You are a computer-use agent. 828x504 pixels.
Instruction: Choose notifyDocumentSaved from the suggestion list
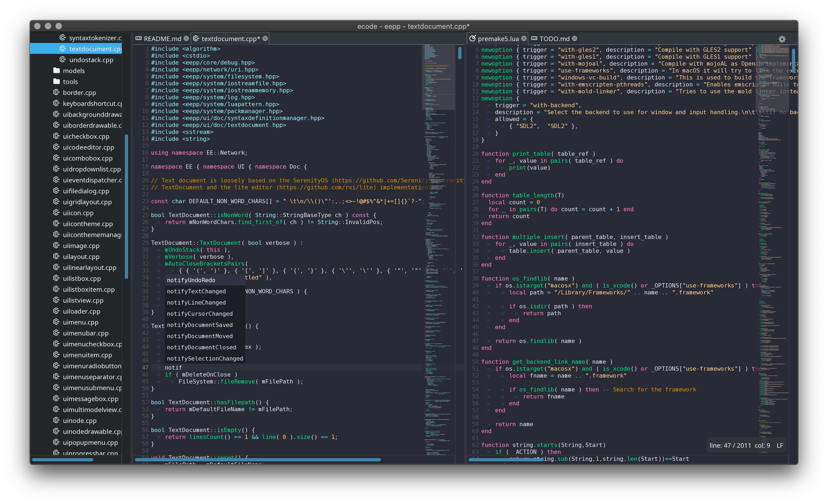[200, 325]
